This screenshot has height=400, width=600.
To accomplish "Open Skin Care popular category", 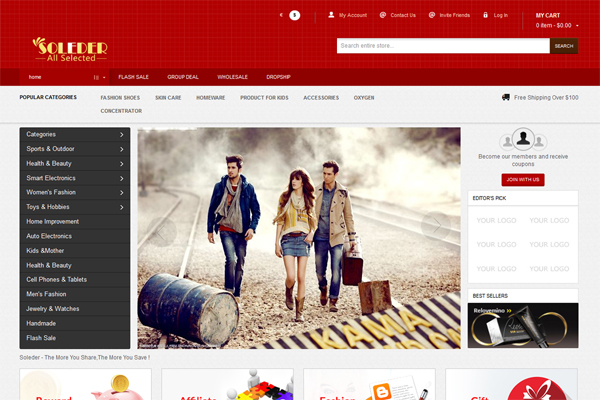I will point(168,98).
